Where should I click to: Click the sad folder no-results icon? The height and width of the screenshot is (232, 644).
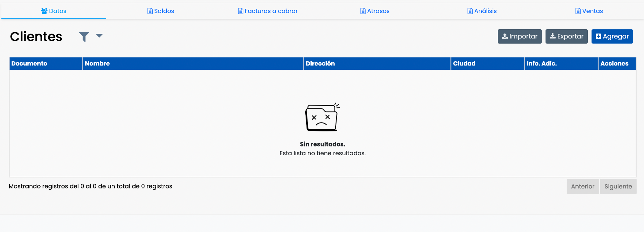point(322,117)
